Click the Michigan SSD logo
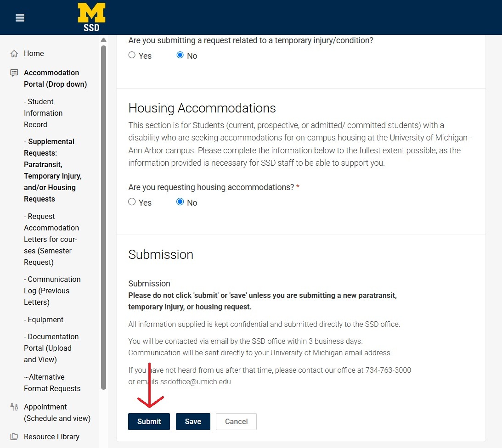The height and width of the screenshot is (448, 502). pyautogui.click(x=91, y=17)
